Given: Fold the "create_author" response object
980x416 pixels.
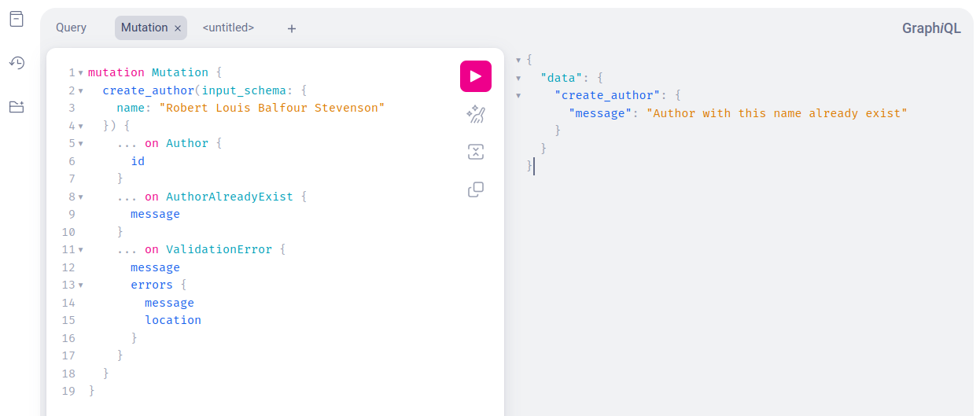Looking at the screenshot, I should pos(518,95).
